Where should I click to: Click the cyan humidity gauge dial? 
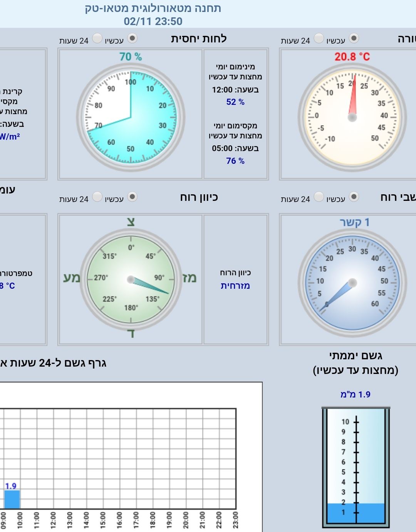(131, 117)
